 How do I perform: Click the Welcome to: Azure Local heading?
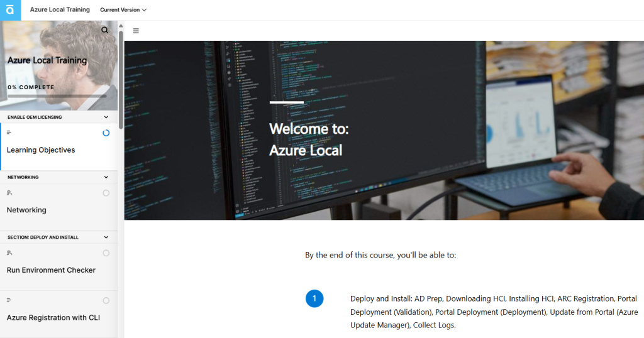309,139
